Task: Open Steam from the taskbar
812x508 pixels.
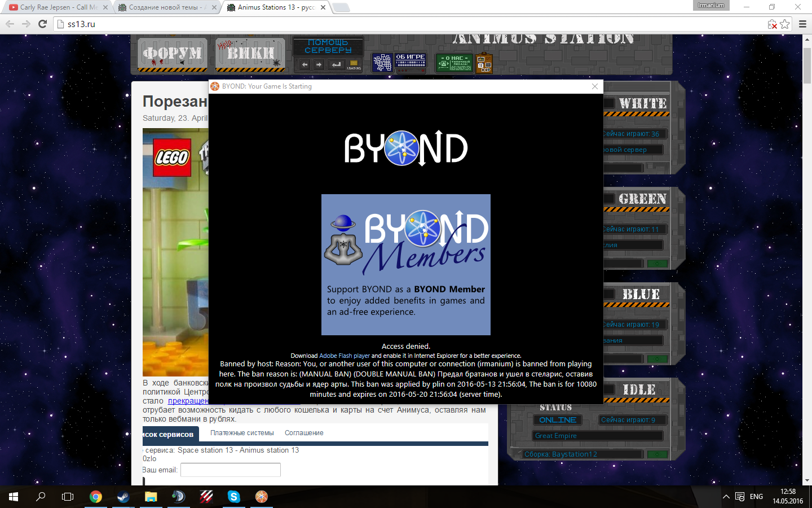Action: pyautogui.click(x=123, y=497)
